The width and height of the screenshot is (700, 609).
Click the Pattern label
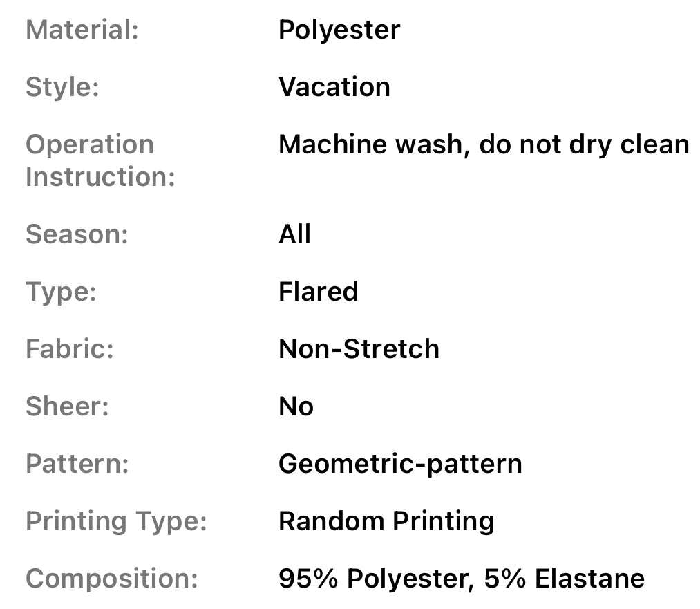77,464
